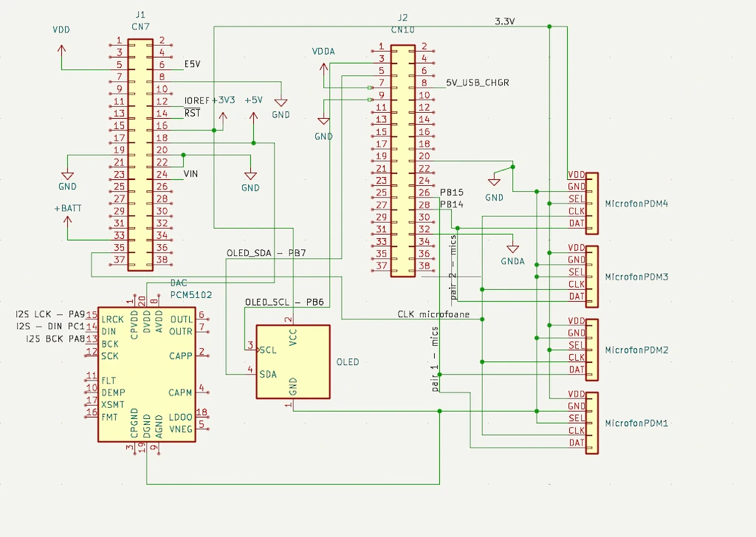This screenshot has height=537, width=756.
Task: Click the E5V net label
Action: [193, 64]
